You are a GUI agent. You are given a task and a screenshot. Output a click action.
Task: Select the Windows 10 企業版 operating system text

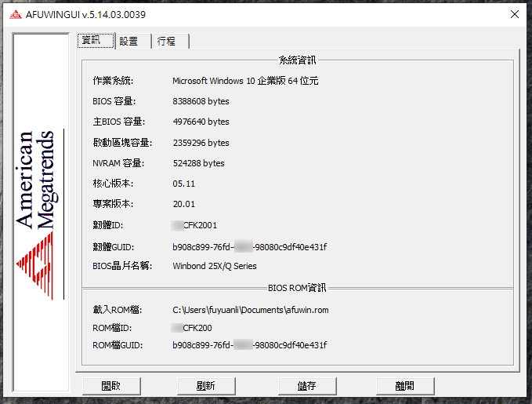[x=245, y=81]
